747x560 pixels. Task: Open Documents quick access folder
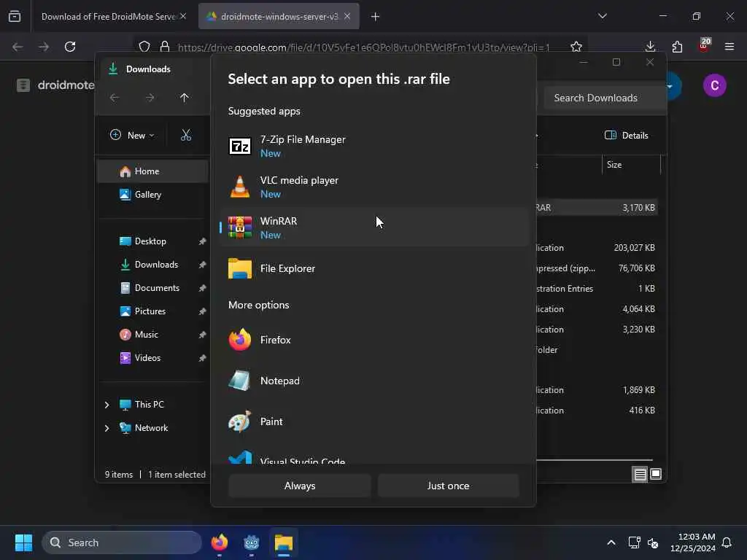152,287
